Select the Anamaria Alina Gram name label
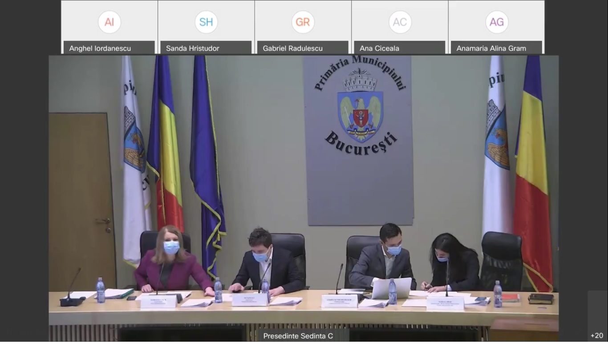The image size is (608, 364). tap(491, 48)
